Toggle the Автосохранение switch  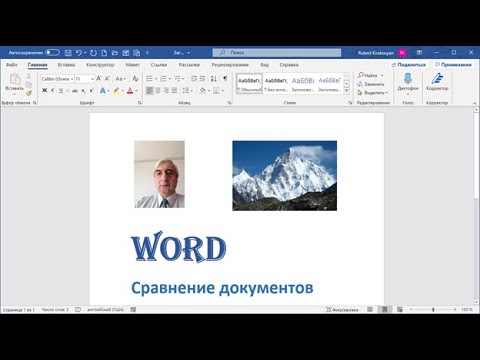[x=52, y=52]
